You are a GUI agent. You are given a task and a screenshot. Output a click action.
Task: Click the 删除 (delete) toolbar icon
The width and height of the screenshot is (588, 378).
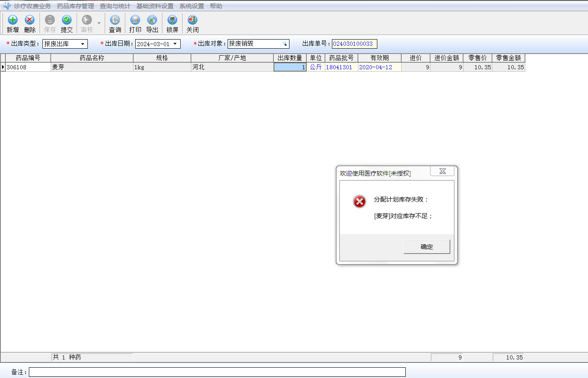(30, 20)
